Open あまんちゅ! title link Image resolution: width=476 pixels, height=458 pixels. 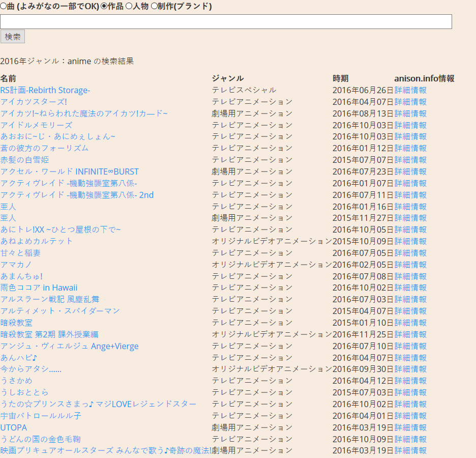click(x=21, y=276)
